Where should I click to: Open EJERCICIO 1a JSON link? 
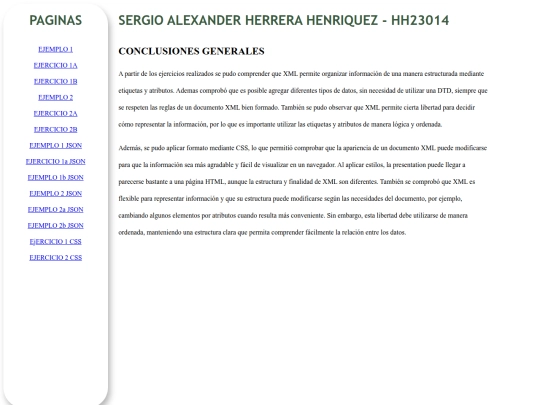55,161
